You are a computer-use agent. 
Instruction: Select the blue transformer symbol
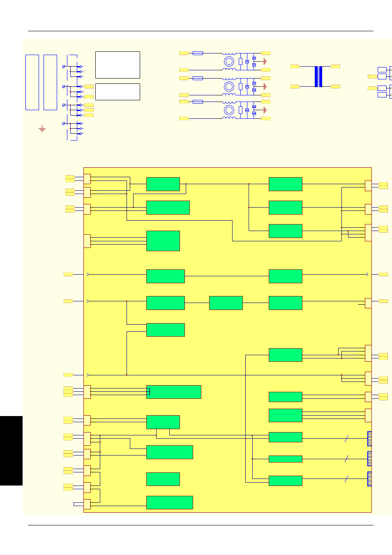tap(318, 76)
